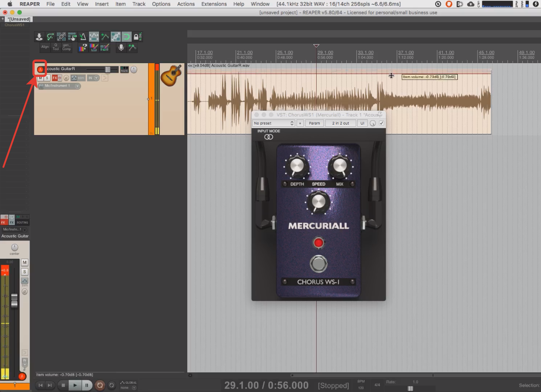Viewport: 541px width, 392px height.
Task: Mute the Acoustic Guitar mixer channel
Action: (25, 262)
